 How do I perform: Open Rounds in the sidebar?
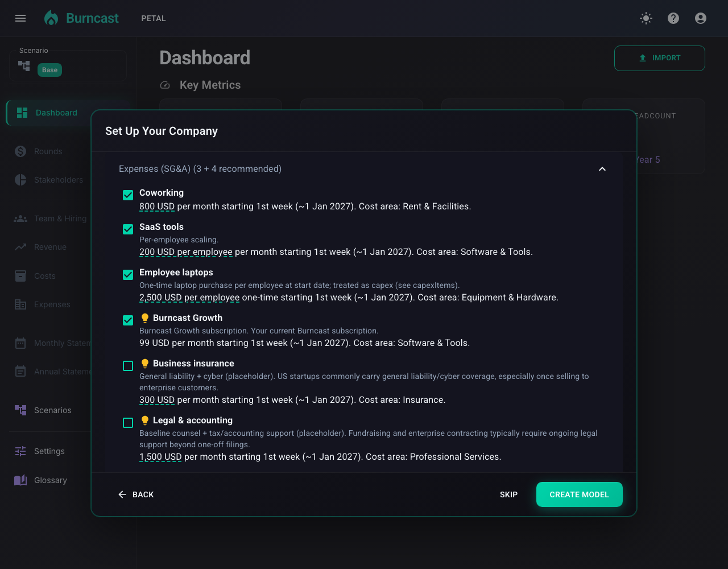point(48,151)
